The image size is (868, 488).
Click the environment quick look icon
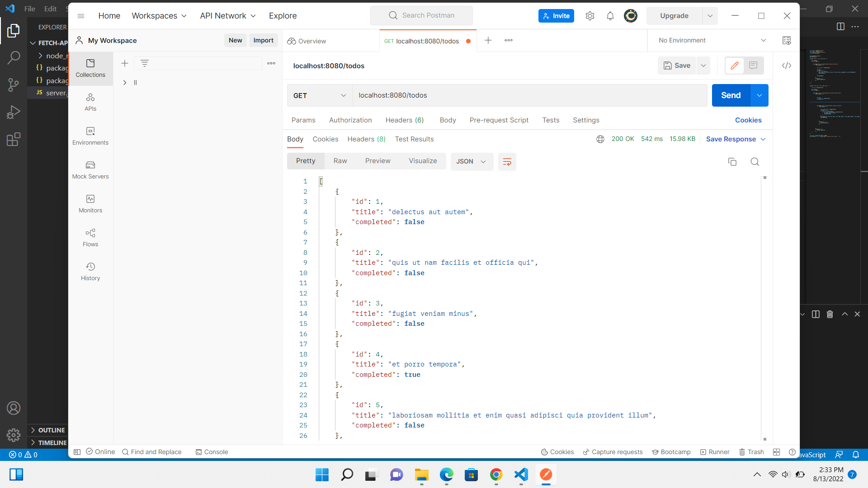(787, 41)
